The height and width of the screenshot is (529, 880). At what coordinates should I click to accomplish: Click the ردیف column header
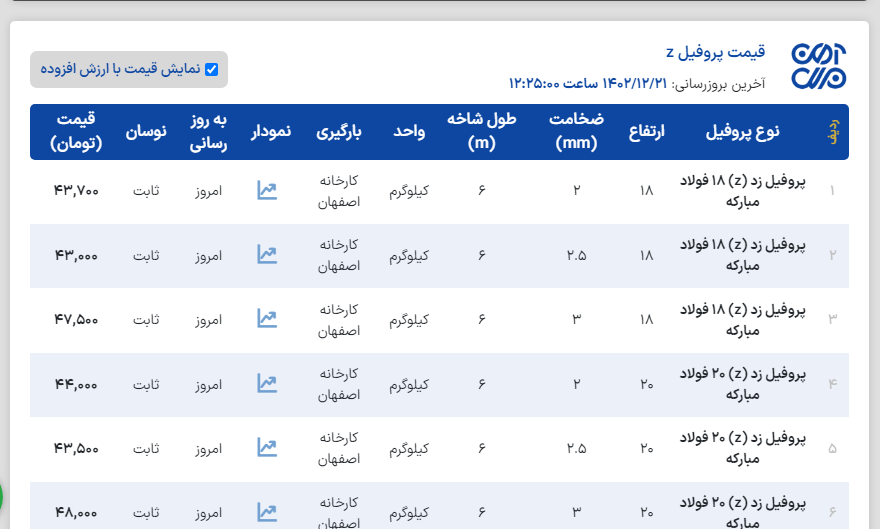832,131
